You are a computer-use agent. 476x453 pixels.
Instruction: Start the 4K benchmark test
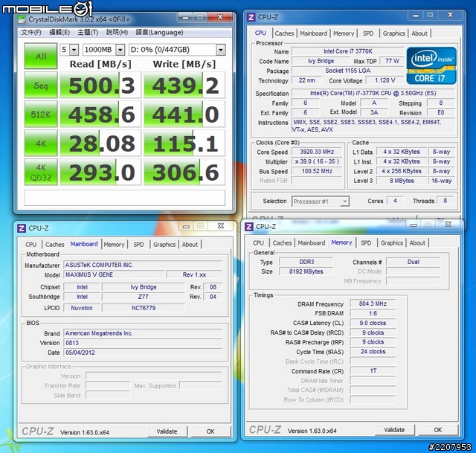tap(41, 143)
